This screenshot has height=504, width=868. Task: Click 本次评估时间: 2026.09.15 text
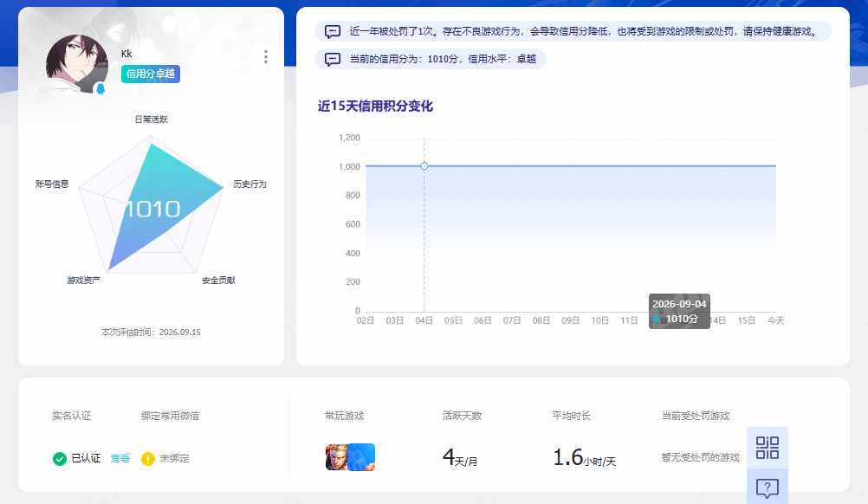tap(151, 332)
